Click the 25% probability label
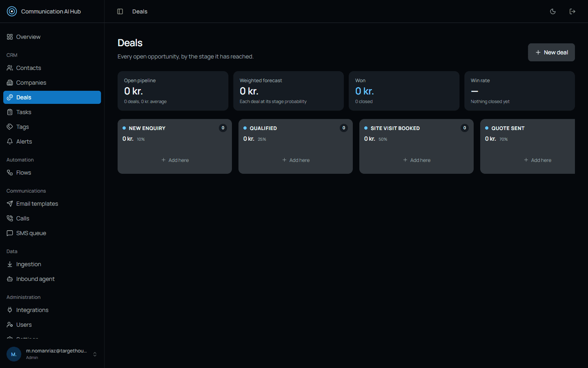 (262, 139)
